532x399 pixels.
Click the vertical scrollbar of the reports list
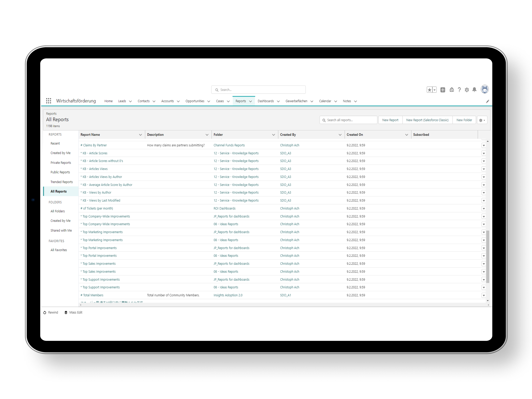point(487,256)
